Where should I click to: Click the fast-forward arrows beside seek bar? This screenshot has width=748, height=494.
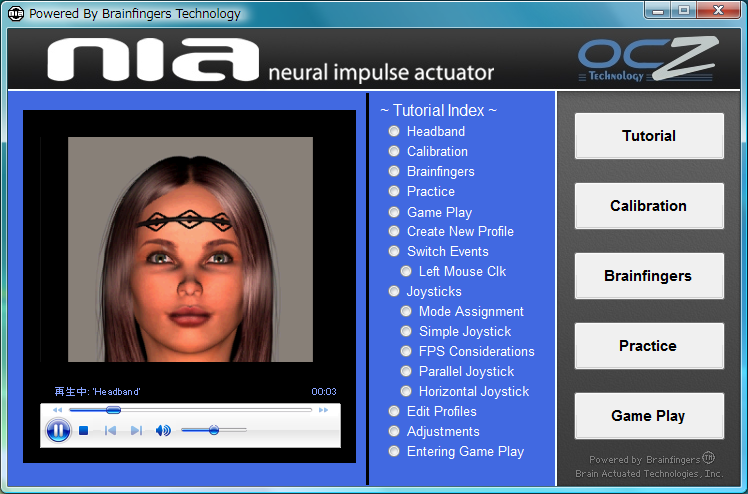coord(323,410)
